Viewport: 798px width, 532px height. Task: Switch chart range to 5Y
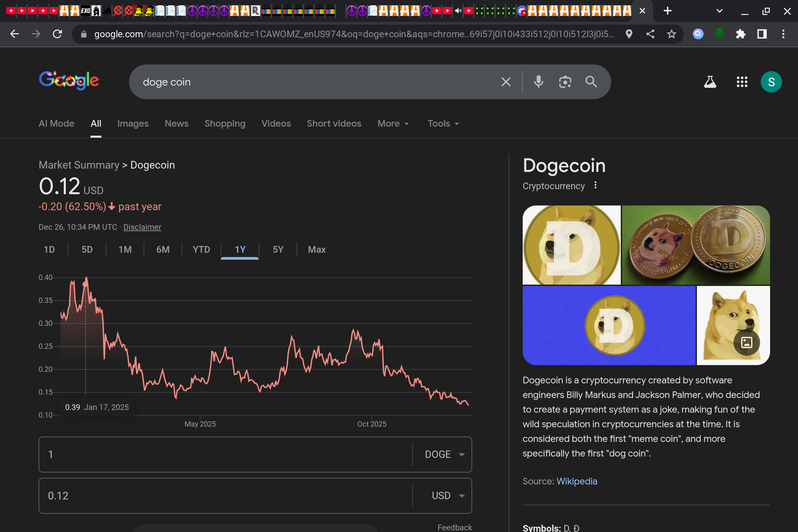(x=278, y=250)
